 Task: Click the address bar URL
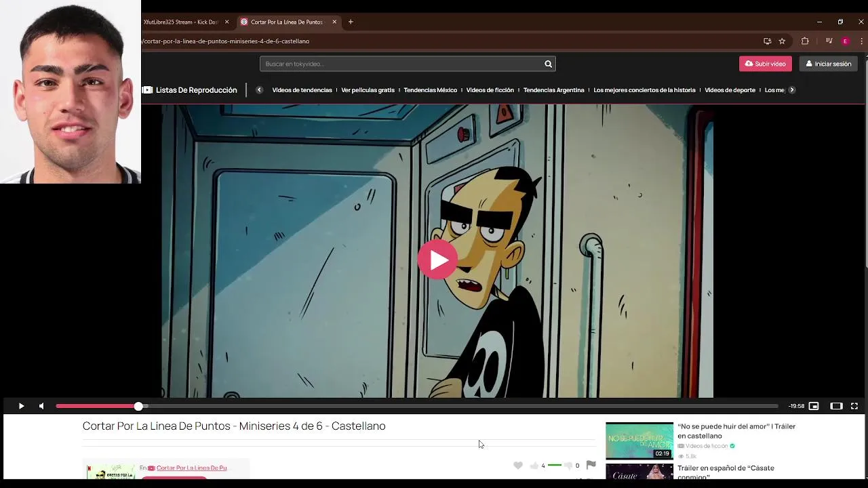pyautogui.click(x=225, y=41)
